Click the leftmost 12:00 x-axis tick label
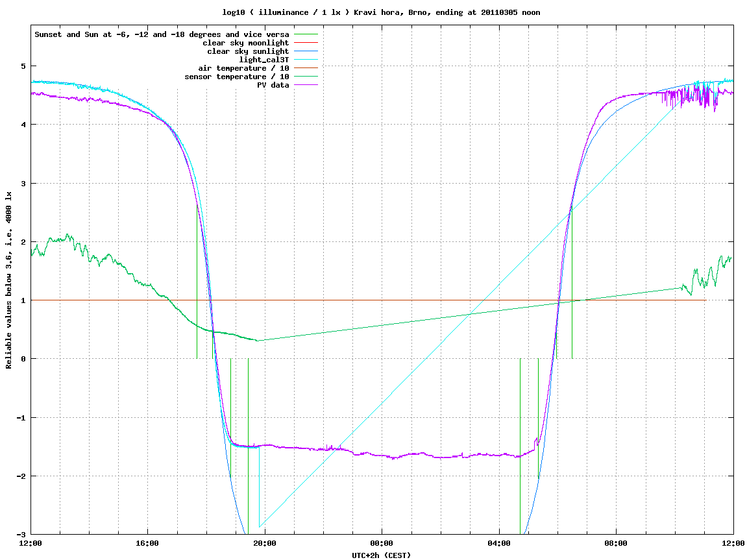The height and width of the screenshot is (560, 747). pyautogui.click(x=31, y=543)
